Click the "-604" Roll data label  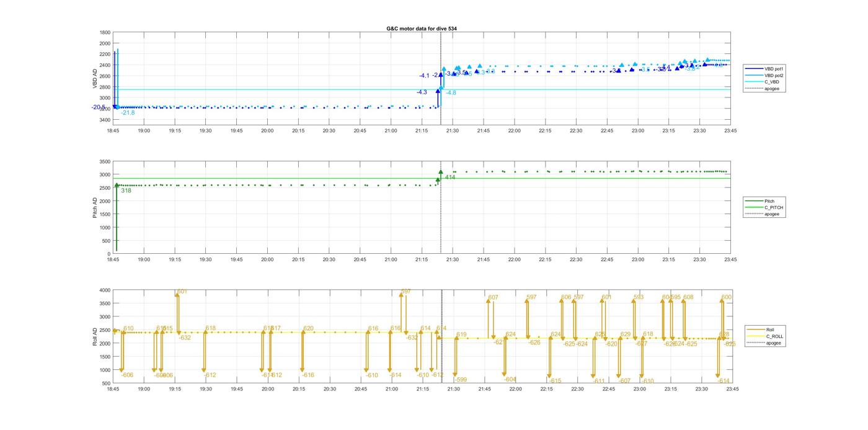(510, 380)
